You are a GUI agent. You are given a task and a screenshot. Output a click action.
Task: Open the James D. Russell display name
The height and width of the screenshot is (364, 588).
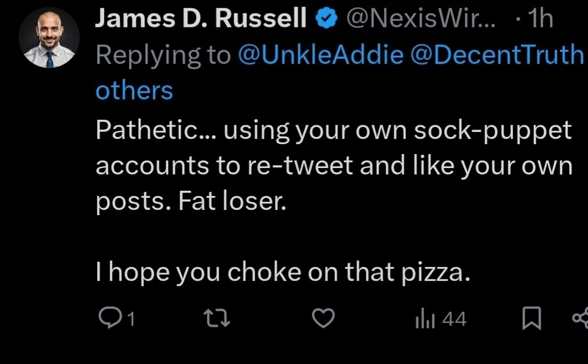[x=201, y=20]
